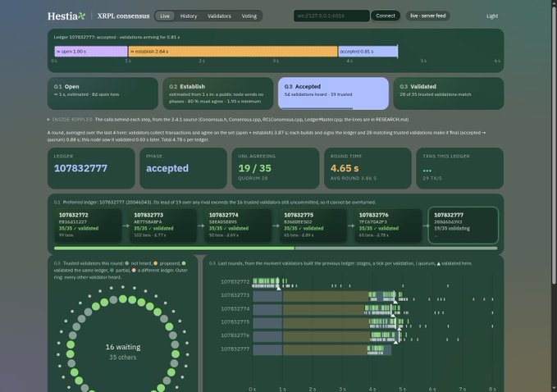Click the live server feed status pill

click(427, 16)
